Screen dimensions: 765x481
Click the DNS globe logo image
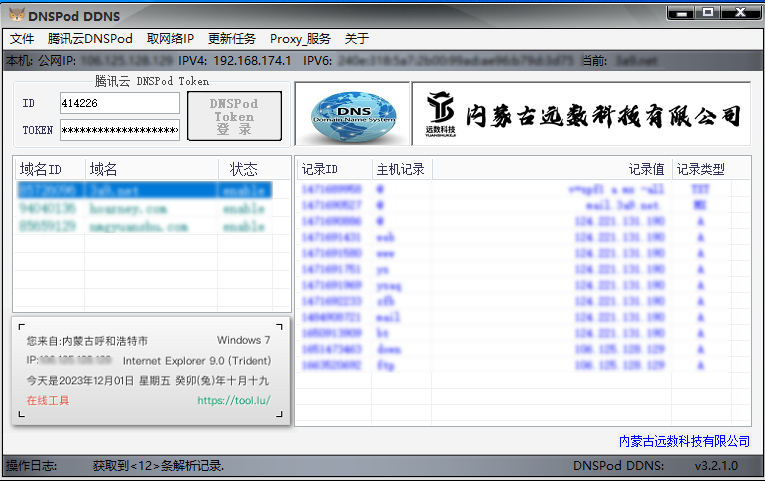pos(354,115)
